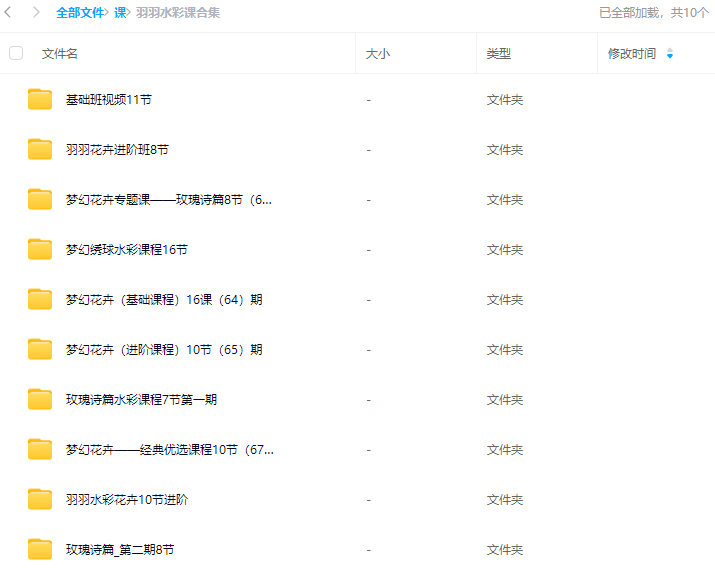Navigate to 课 breadcrumb link
This screenshot has width=715, height=575.
coord(120,13)
